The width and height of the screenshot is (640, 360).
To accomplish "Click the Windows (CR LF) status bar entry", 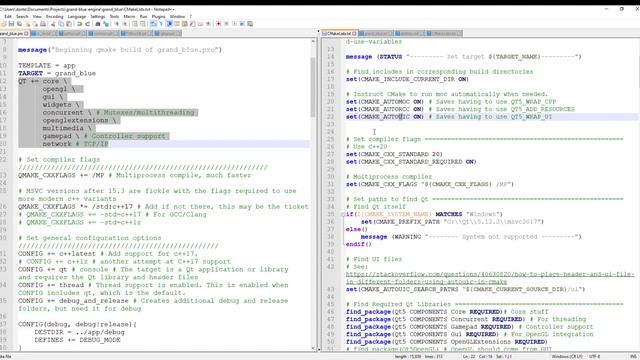I will (x=566, y=357).
